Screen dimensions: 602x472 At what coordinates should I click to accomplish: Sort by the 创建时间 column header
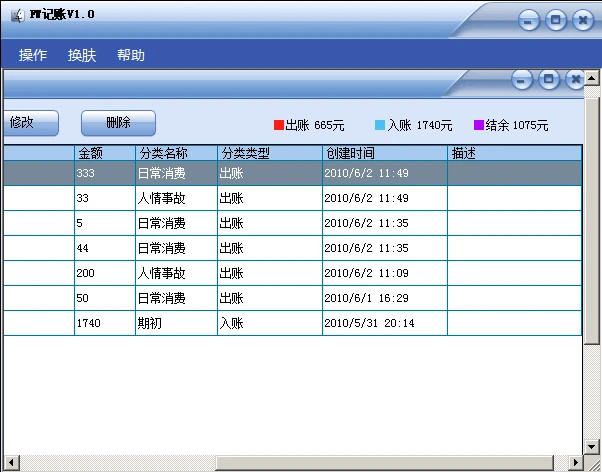[385, 153]
